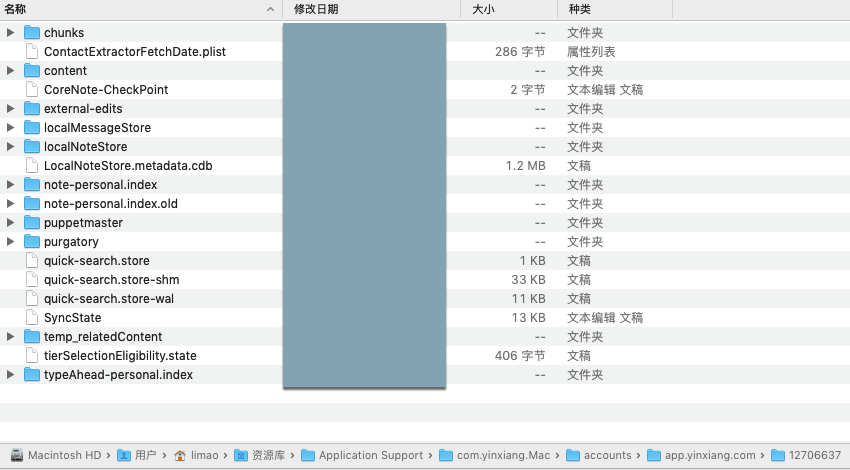
Task: Click the localNoteStore folder icon
Action: tap(32, 146)
